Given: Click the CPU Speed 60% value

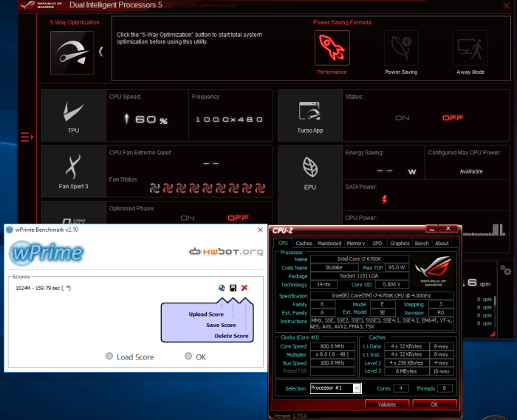Looking at the screenshot, I should (x=145, y=120).
